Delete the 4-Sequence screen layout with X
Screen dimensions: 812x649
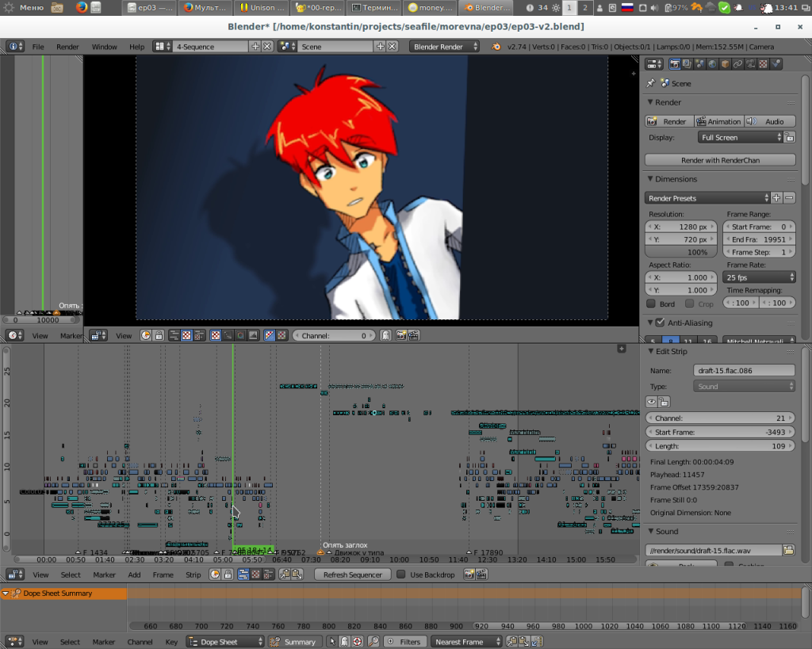(x=267, y=47)
